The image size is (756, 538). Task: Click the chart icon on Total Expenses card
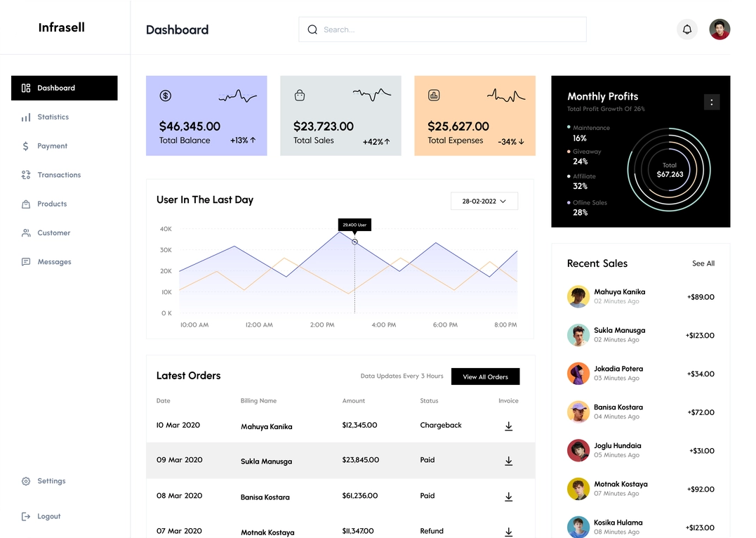pyautogui.click(x=434, y=96)
